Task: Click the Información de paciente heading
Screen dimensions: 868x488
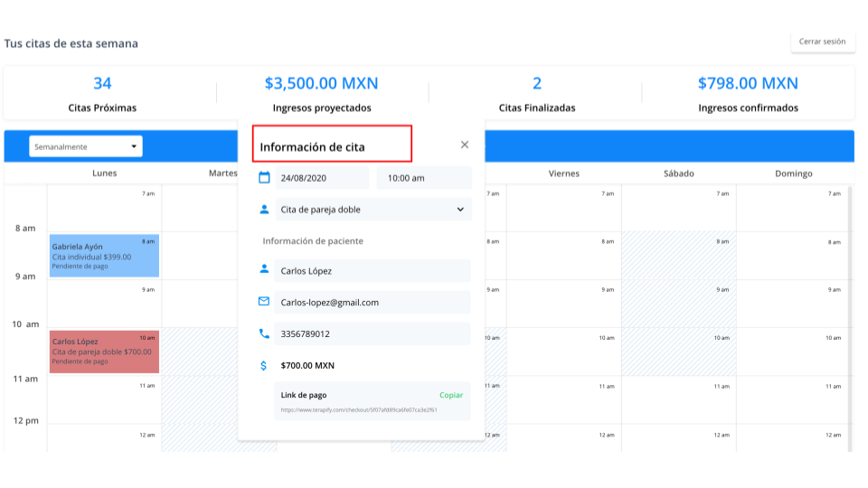Action: click(313, 241)
